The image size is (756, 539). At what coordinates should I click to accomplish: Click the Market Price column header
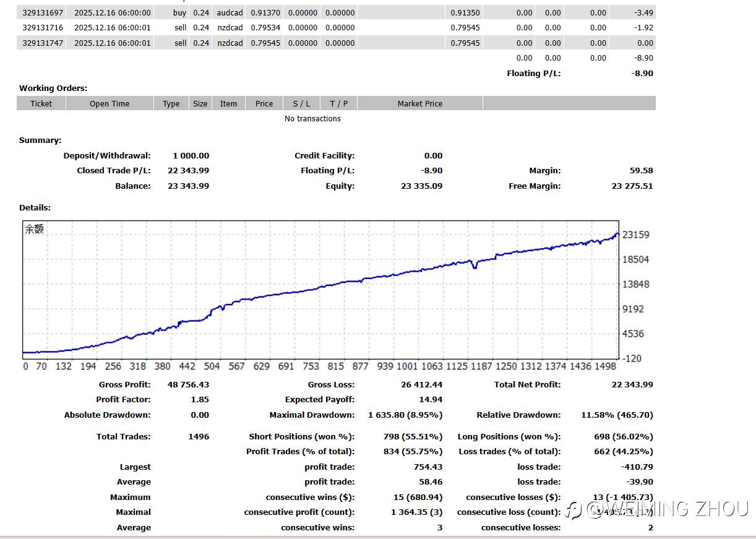pos(419,103)
